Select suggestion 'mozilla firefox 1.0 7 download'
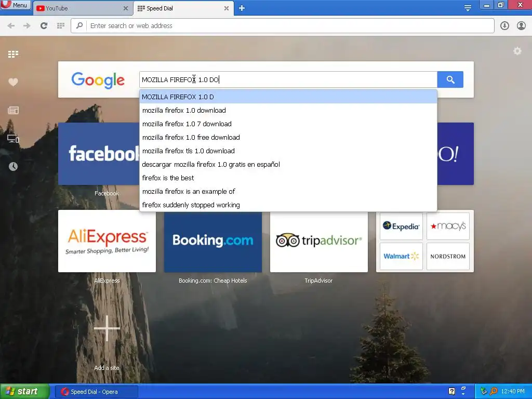This screenshot has height=399, width=532. (288, 124)
